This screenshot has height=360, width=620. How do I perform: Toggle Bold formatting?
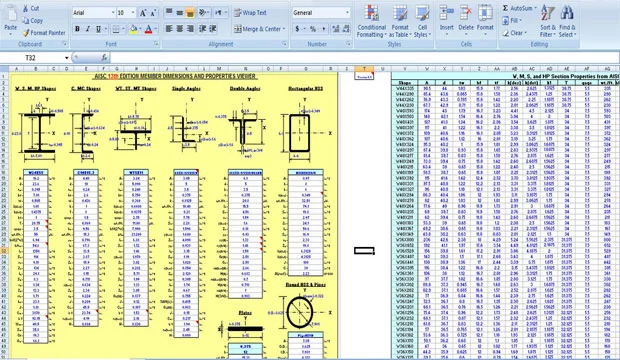(x=78, y=29)
